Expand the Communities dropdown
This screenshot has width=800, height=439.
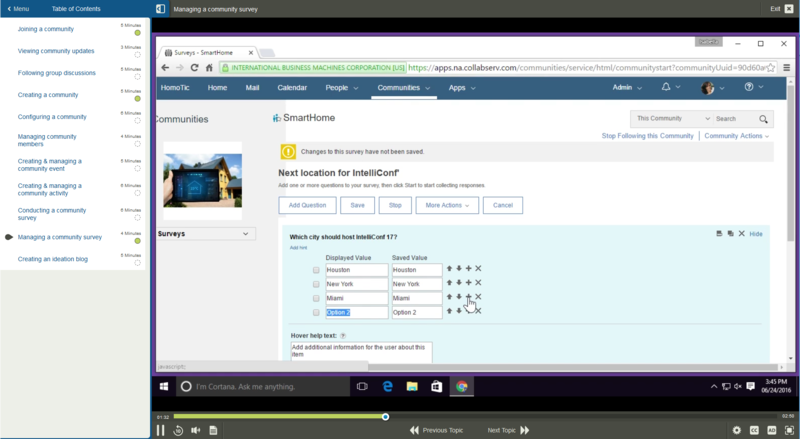[404, 88]
